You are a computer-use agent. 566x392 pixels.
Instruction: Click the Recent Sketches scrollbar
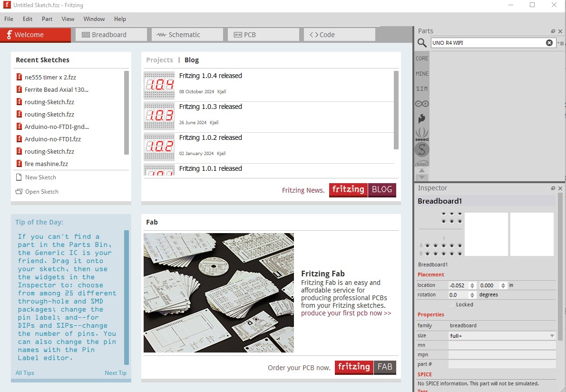(x=127, y=112)
